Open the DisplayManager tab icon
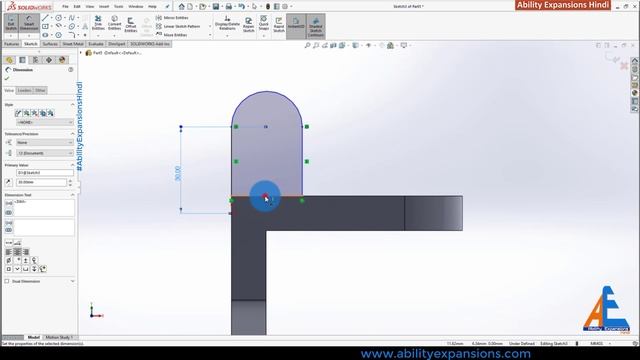 click(62, 60)
